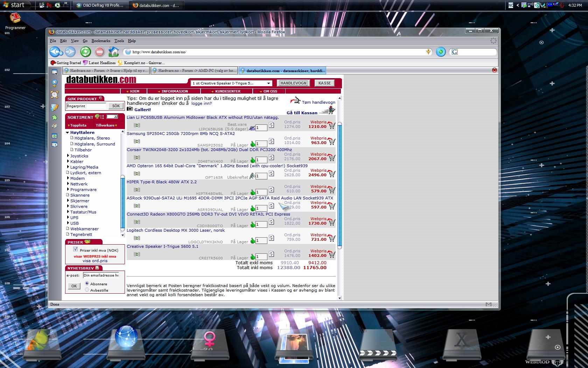The image size is (588, 368).
Task: Open the movie clapper dock icon
Action: click(378, 345)
